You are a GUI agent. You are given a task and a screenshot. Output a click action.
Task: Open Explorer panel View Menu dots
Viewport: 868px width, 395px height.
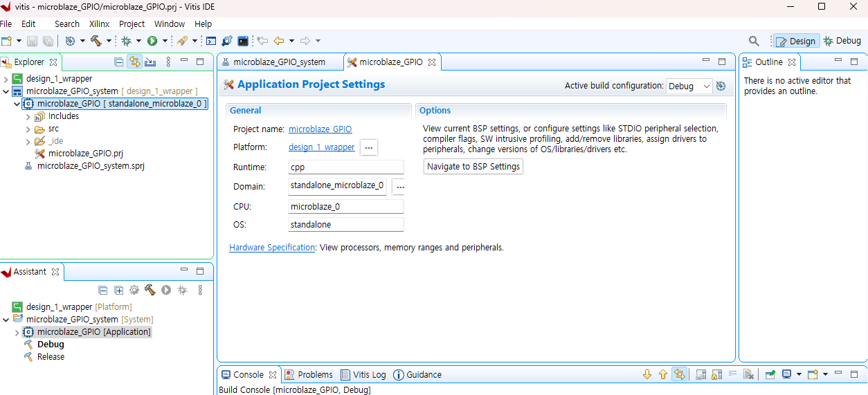coord(168,62)
